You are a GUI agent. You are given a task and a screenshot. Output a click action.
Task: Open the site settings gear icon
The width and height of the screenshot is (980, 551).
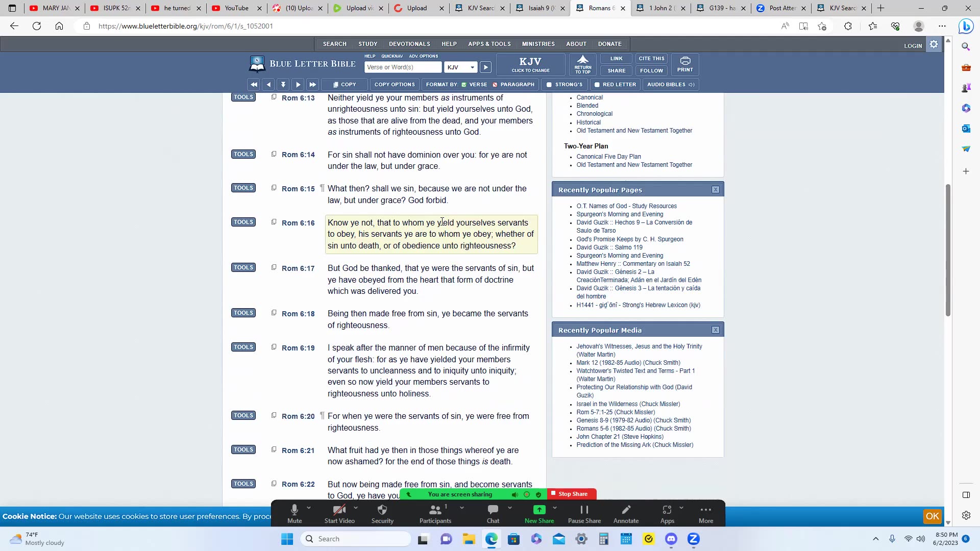[x=934, y=44]
